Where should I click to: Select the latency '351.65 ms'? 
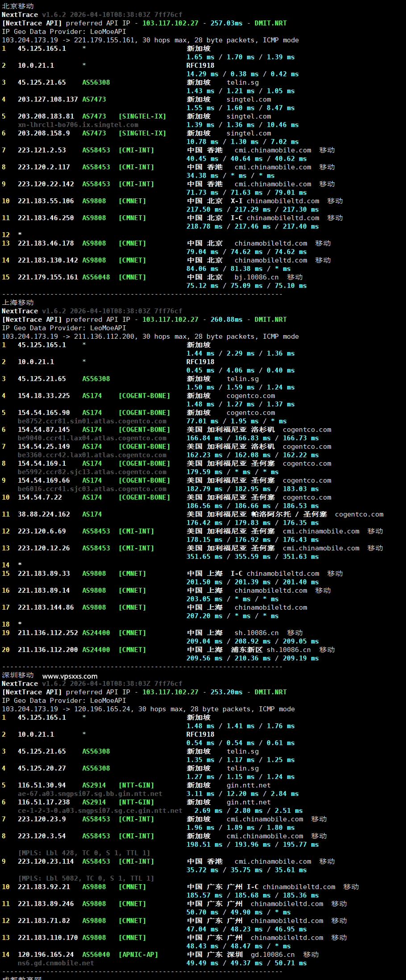(204, 557)
